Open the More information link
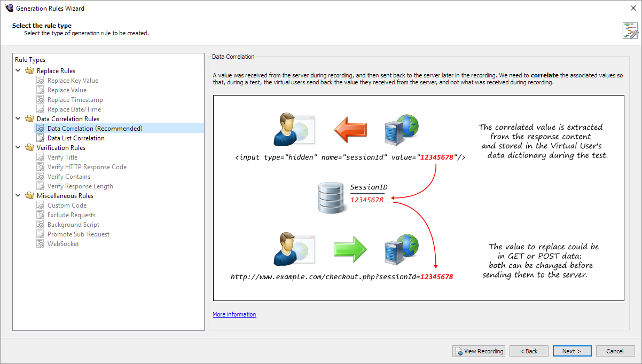642x364 pixels. tap(234, 314)
